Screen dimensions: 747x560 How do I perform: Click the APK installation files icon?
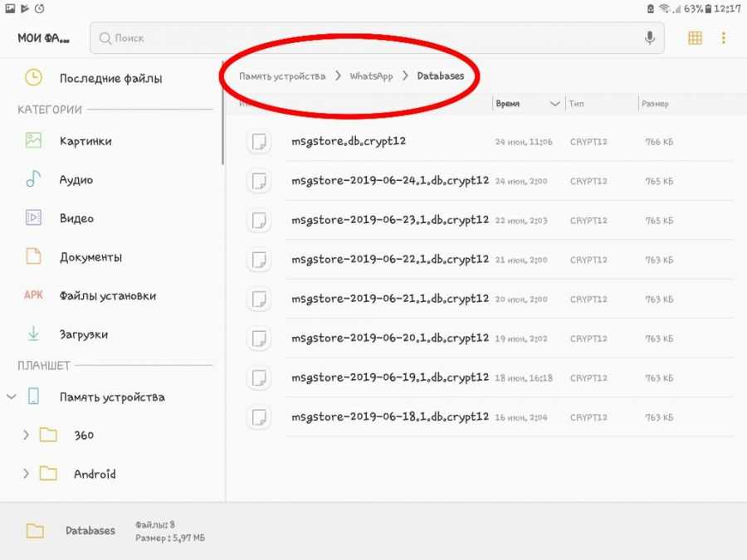click(33, 295)
